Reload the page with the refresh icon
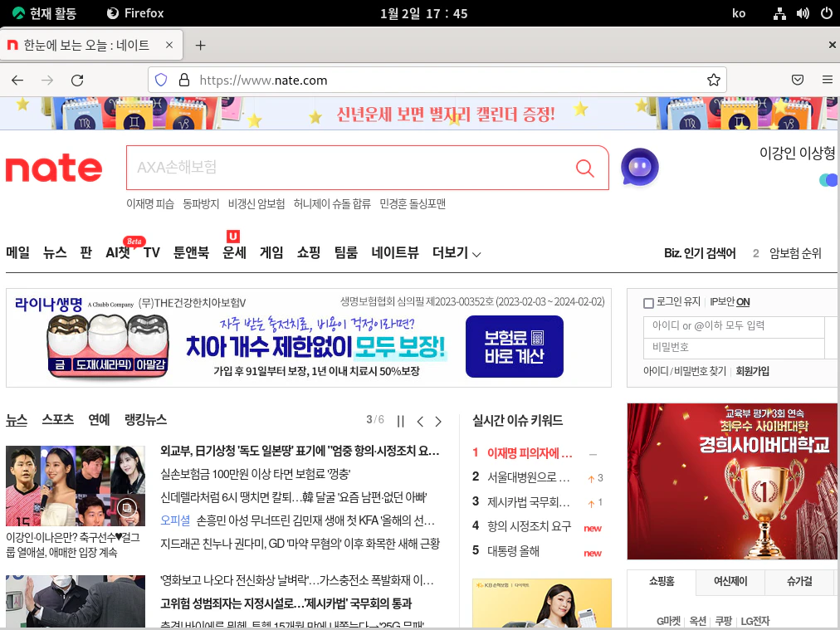This screenshot has width=840, height=630. point(77,81)
